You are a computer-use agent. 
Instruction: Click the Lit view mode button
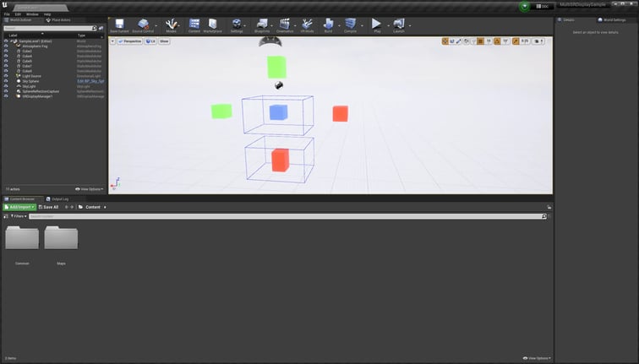[150, 41]
